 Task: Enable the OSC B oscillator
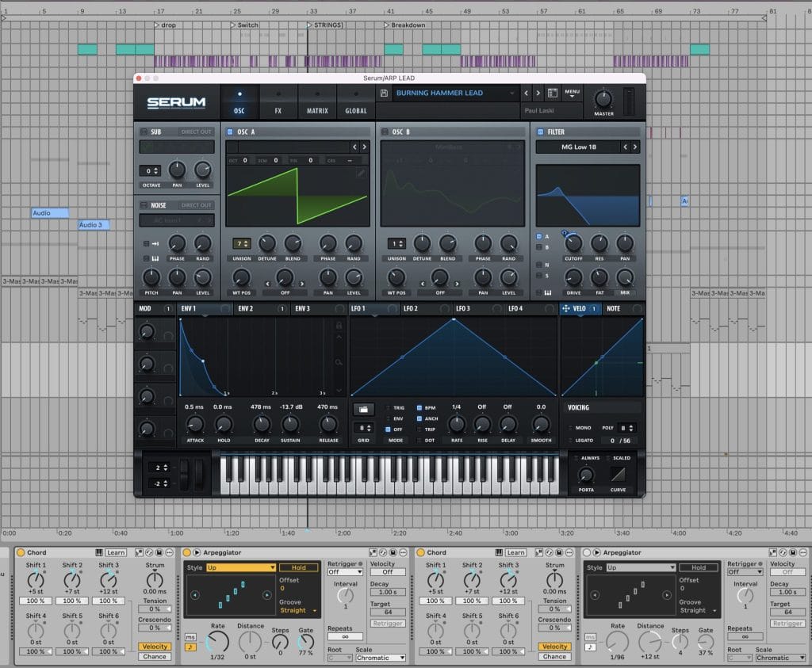point(385,132)
